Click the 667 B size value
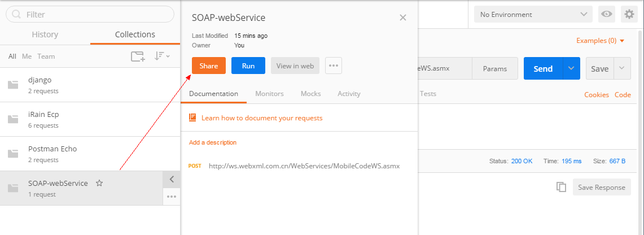Screen dimensions: 644x235 click(x=617, y=161)
